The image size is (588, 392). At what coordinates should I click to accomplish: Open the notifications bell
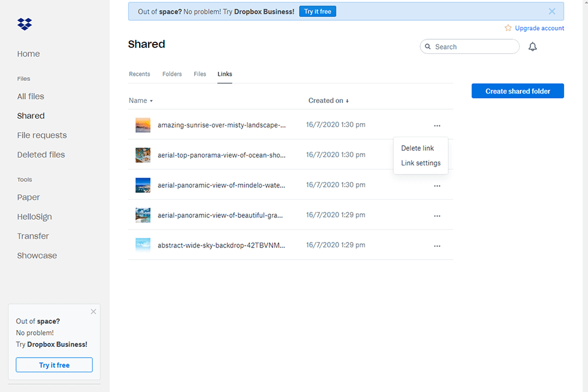click(532, 47)
